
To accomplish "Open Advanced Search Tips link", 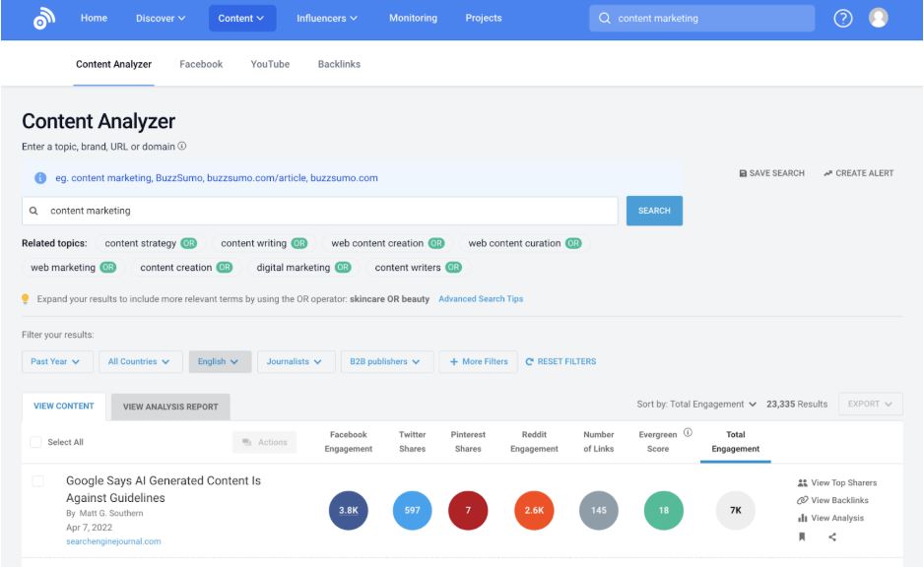I will 481,299.
